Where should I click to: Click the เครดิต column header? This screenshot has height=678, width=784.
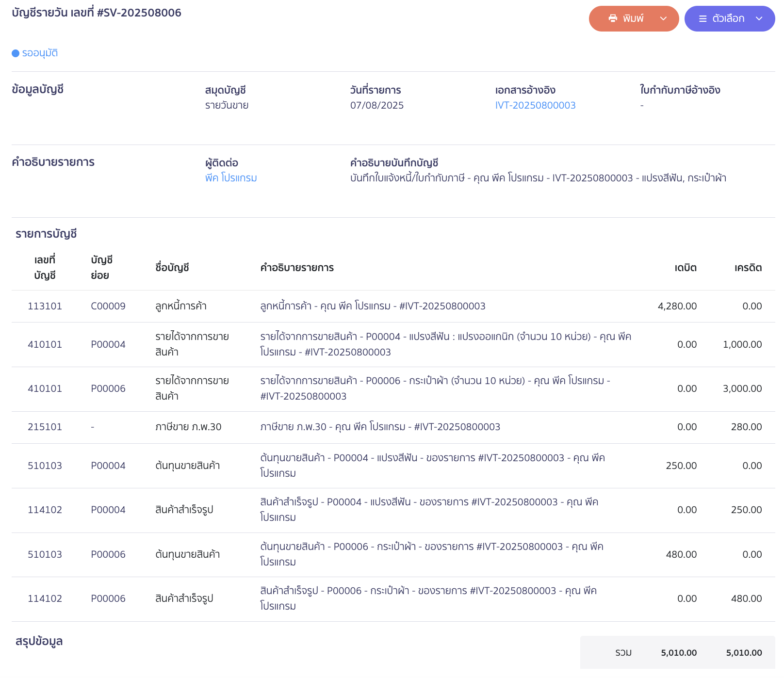click(x=748, y=268)
